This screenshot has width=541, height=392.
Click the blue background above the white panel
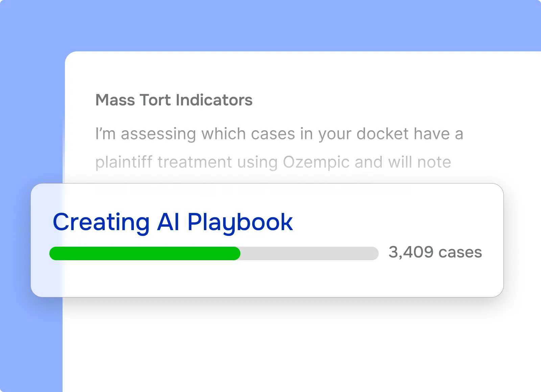coord(270,24)
